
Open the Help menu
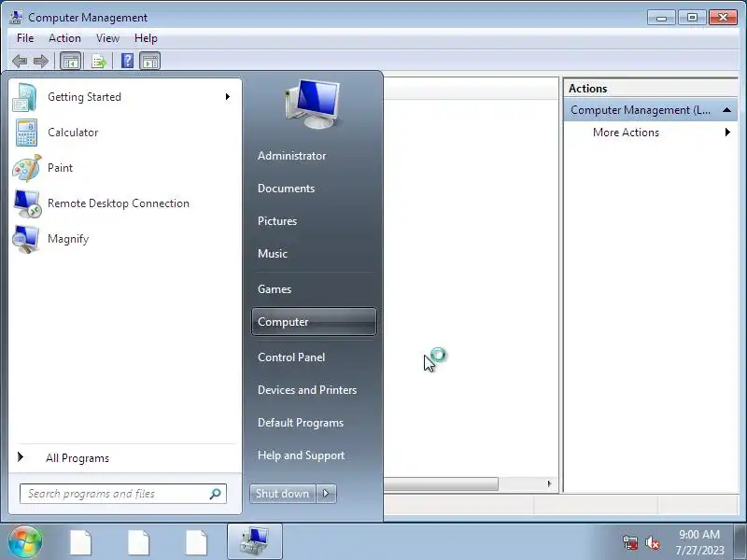(x=146, y=38)
